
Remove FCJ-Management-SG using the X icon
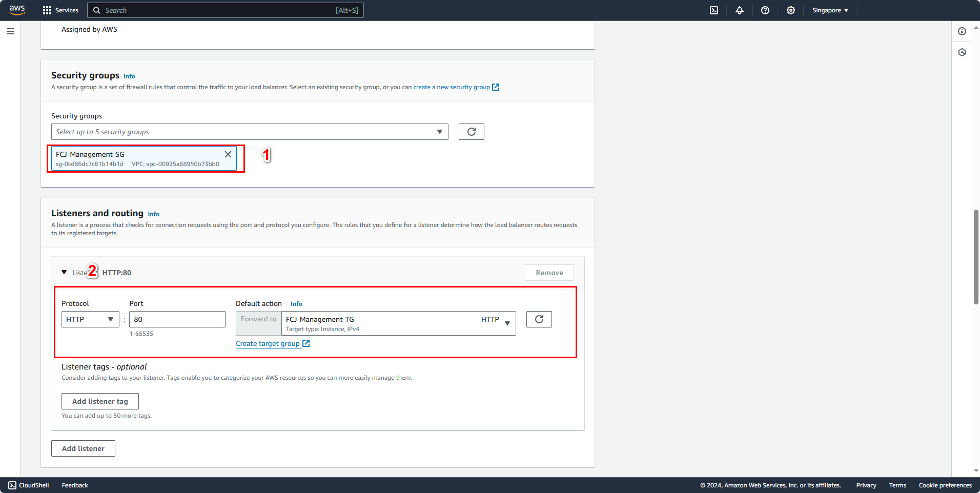click(x=228, y=154)
